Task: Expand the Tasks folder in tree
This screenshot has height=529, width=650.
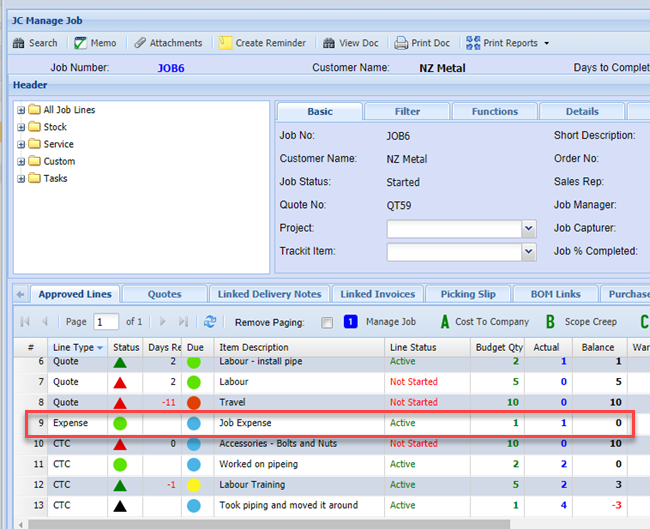Action: pyautogui.click(x=22, y=179)
